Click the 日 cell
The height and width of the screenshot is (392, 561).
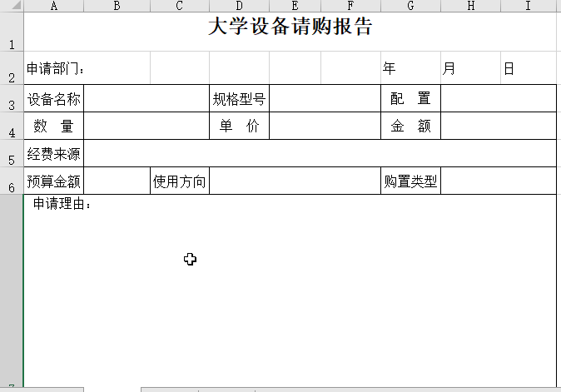pos(528,69)
